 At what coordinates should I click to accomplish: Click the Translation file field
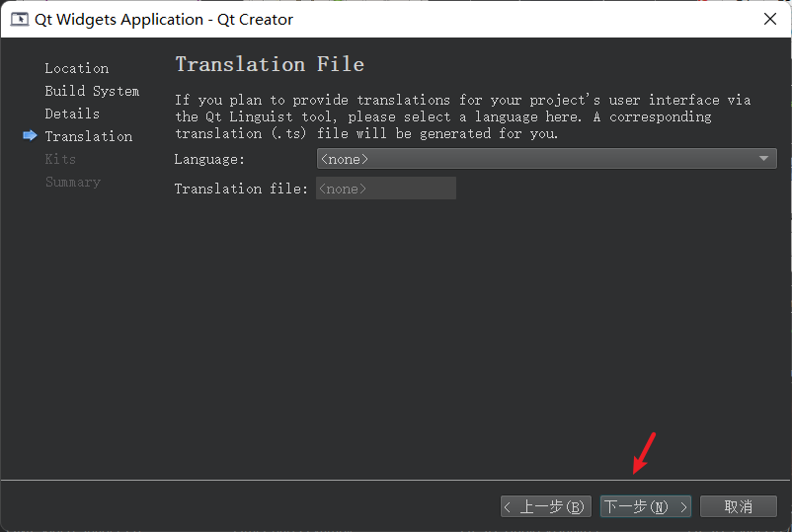point(386,189)
